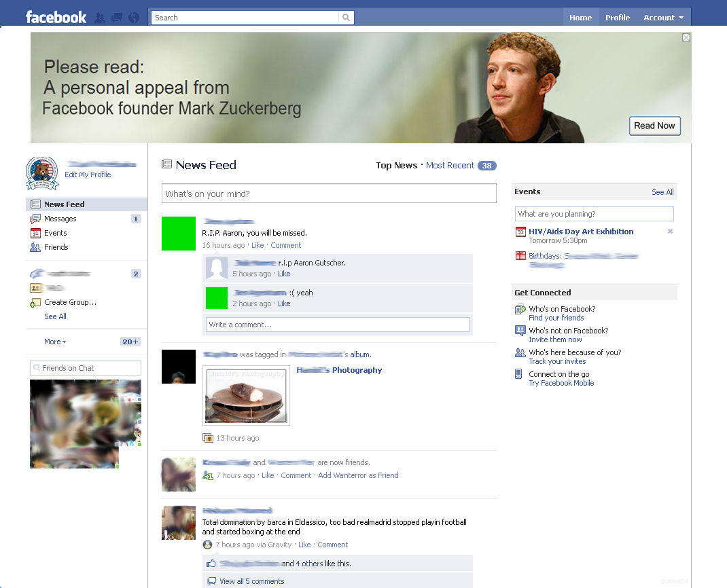Screen dimensions: 727x588
Task: Open Events in left sidebar
Action: click(x=55, y=233)
